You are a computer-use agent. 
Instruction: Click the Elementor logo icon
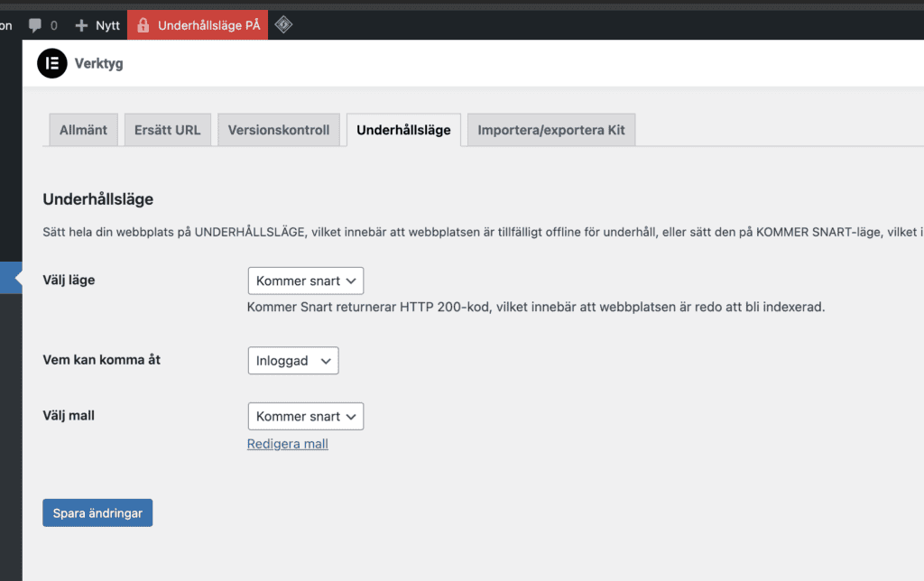click(52, 63)
